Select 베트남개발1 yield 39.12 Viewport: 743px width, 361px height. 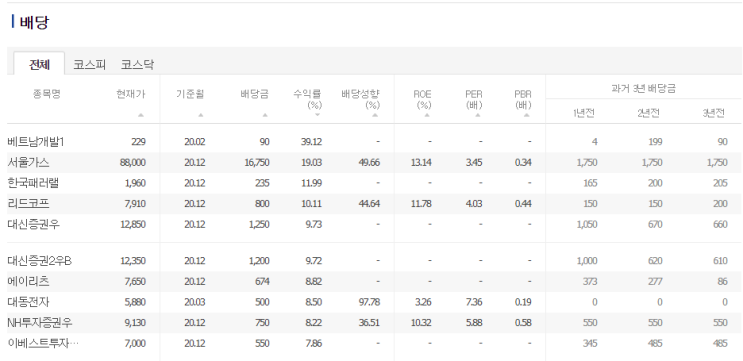point(311,142)
